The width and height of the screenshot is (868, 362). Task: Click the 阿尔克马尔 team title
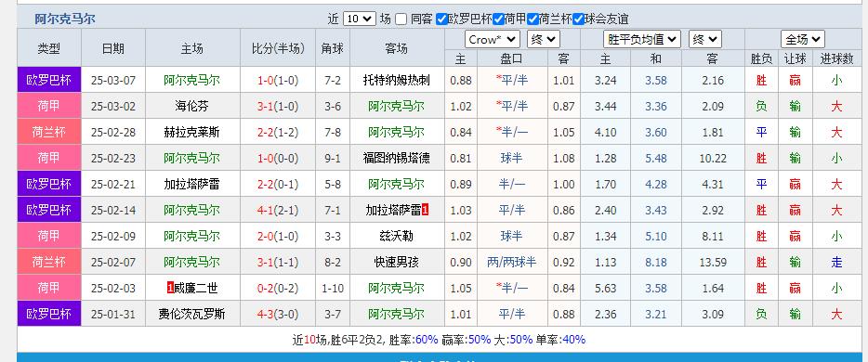(x=65, y=19)
